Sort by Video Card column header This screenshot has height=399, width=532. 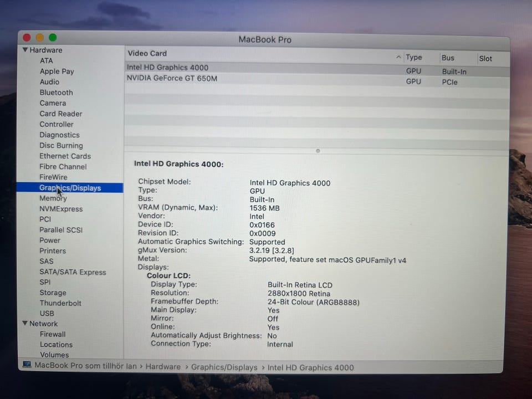(147, 53)
